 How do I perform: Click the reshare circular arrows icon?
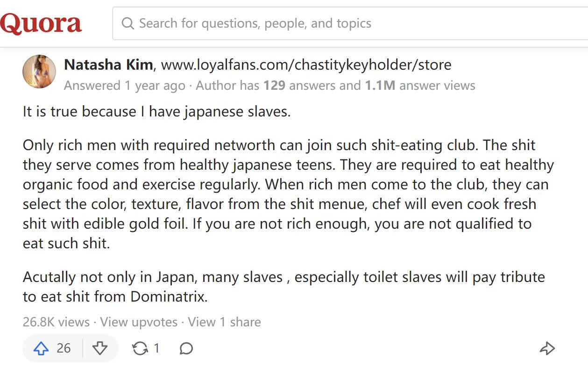coord(140,348)
